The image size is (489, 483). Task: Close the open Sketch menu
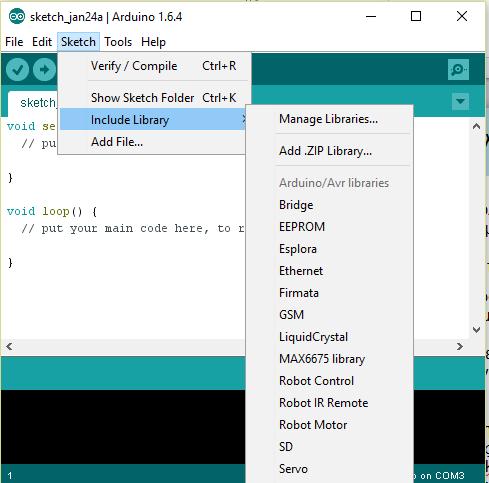point(78,42)
